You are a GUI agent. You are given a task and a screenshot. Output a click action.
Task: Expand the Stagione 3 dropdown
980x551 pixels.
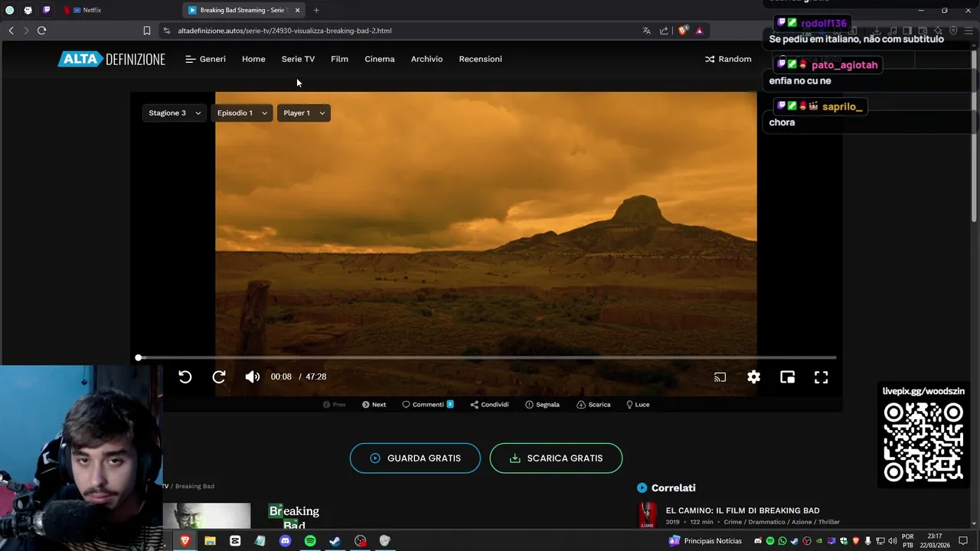pyautogui.click(x=175, y=112)
